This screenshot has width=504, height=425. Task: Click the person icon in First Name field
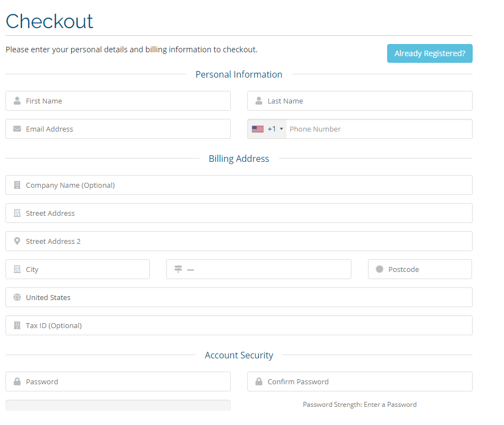[17, 101]
